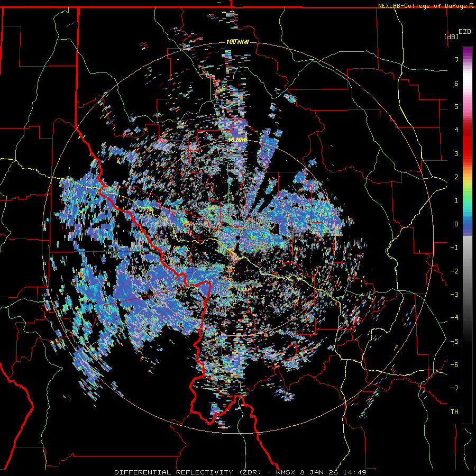Image resolution: width=476 pixels, height=476 pixels.
Task: Click the 100 NMI range ring label
Action: pyautogui.click(x=237, y=42)
